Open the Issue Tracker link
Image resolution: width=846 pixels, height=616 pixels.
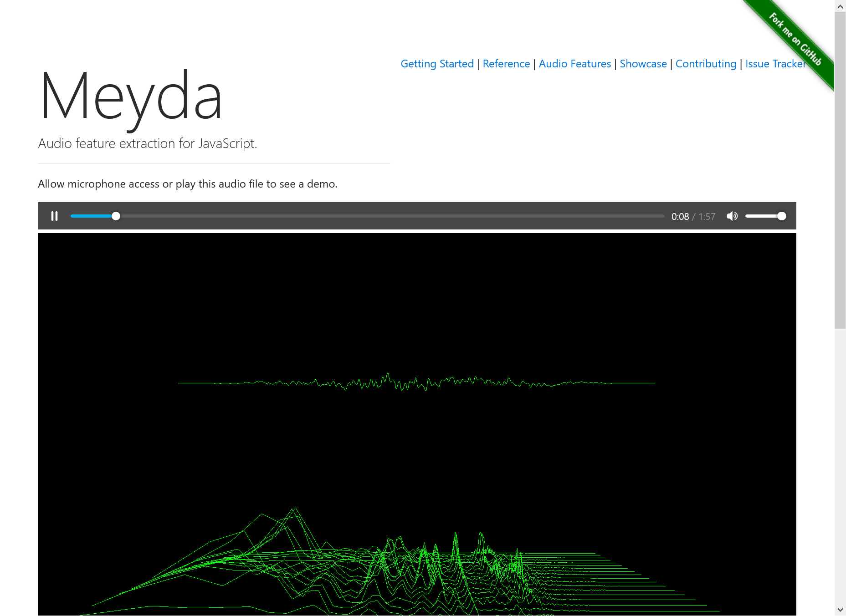(775, 64)
